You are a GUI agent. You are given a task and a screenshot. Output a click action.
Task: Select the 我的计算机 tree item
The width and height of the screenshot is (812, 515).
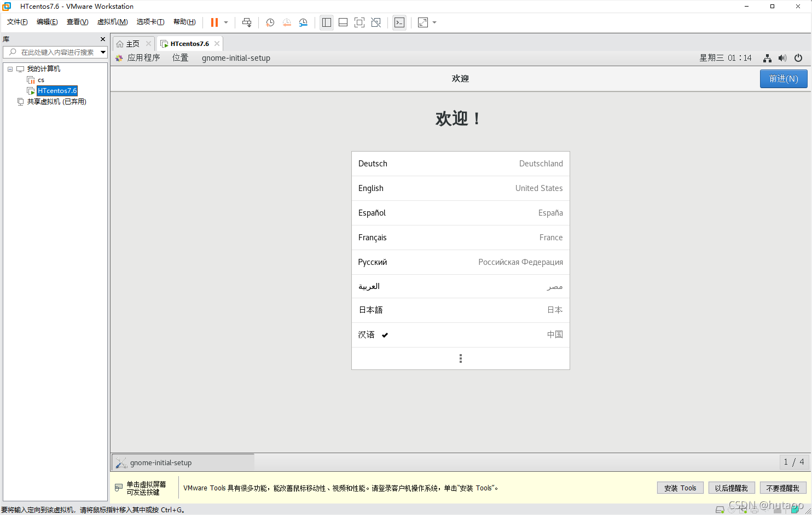(44, 69)
